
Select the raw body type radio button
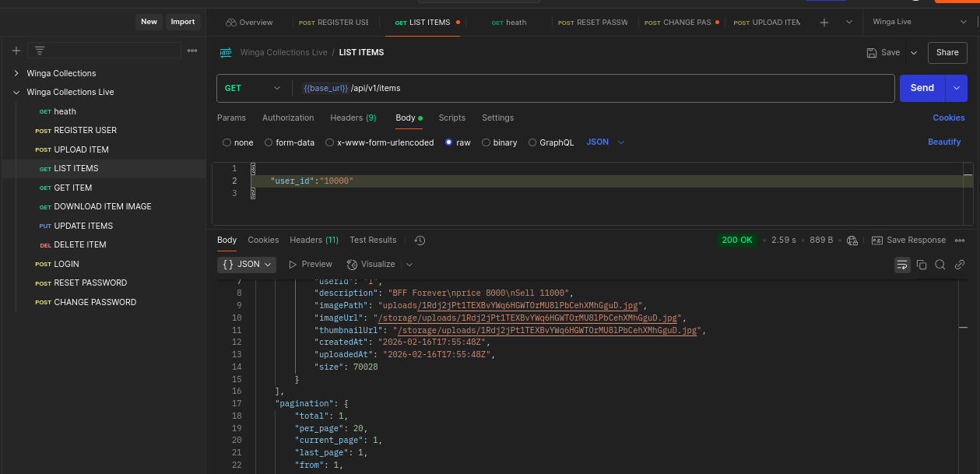coord(448,142)
